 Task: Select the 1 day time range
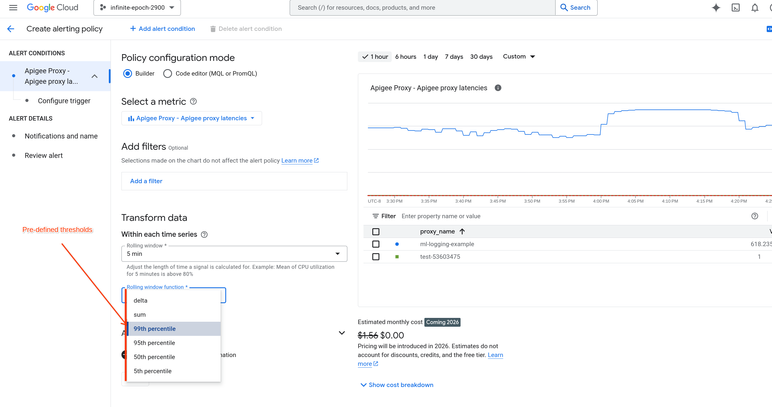(x=431, y=57)
